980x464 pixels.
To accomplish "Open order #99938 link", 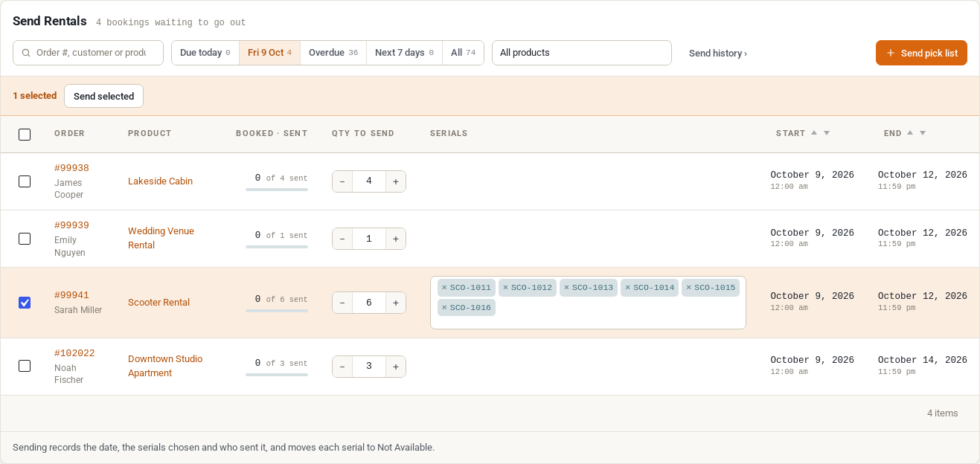I will tap(71, 168).
